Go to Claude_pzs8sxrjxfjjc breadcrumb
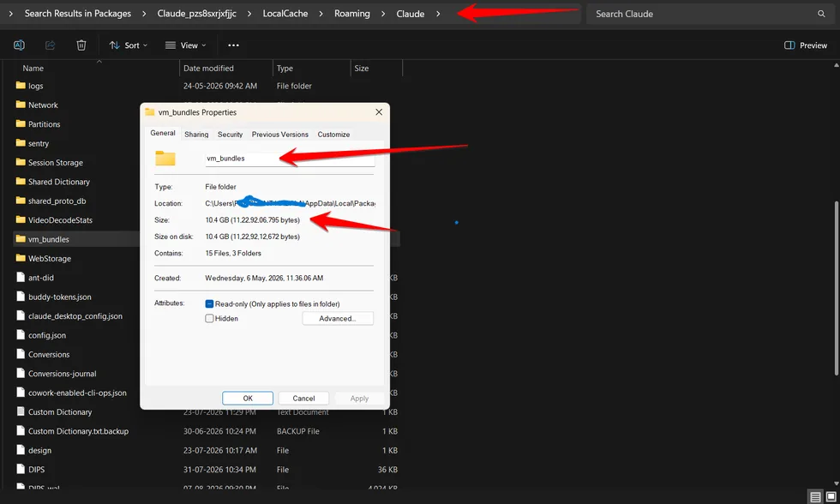Image resolution: width=840 pixels, height=504 pixels. 196,14
